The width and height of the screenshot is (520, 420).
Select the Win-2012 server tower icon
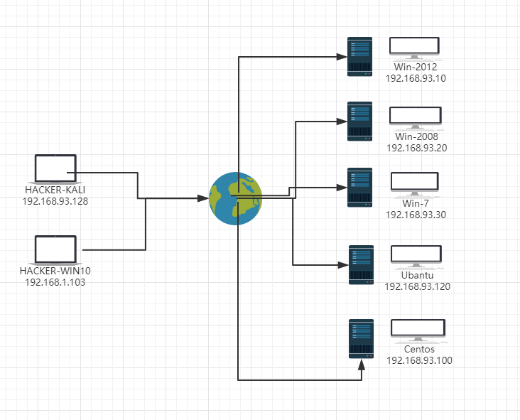pos(360,57)
